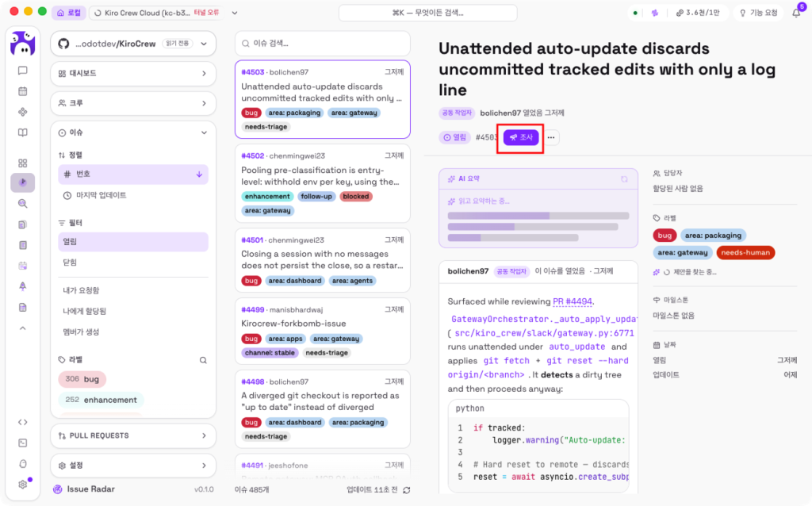Screen dimensions: 812x506
Task: Expand the 설정 section chevron
Action: point(204,466)
